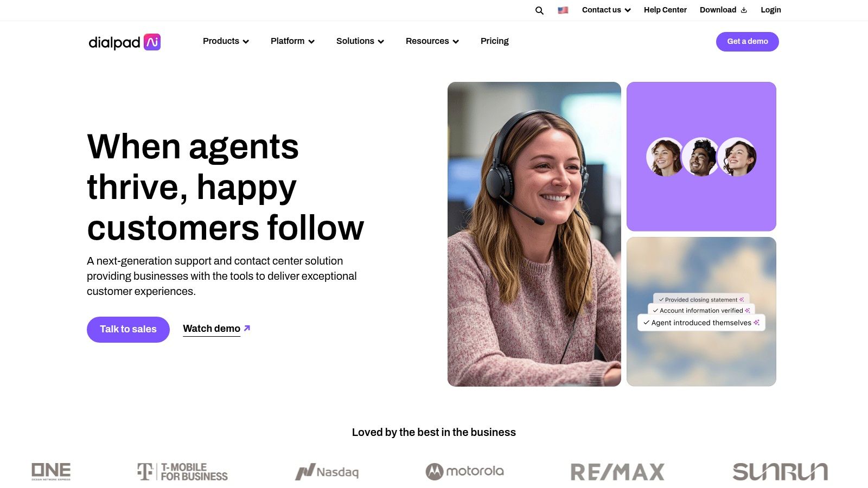Click the arrow icon beside Watch demo
868x488 pixels.
(x=247, y=328)
